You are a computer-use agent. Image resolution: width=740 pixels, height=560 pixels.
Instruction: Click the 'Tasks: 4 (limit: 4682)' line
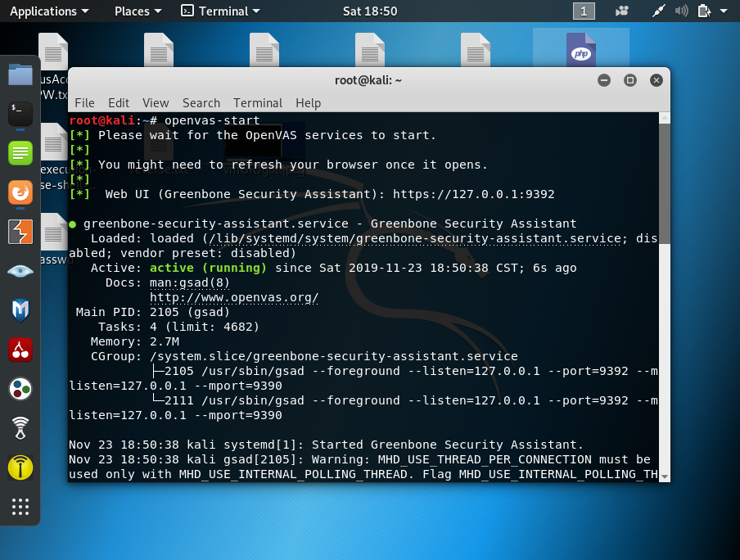point(178,327)
